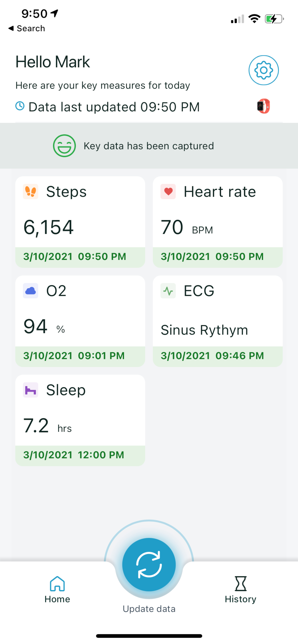298x644 pixels.
Task: Open the Steps card showing 6,154
Action: pyautogui.click(x=80, y=222)
